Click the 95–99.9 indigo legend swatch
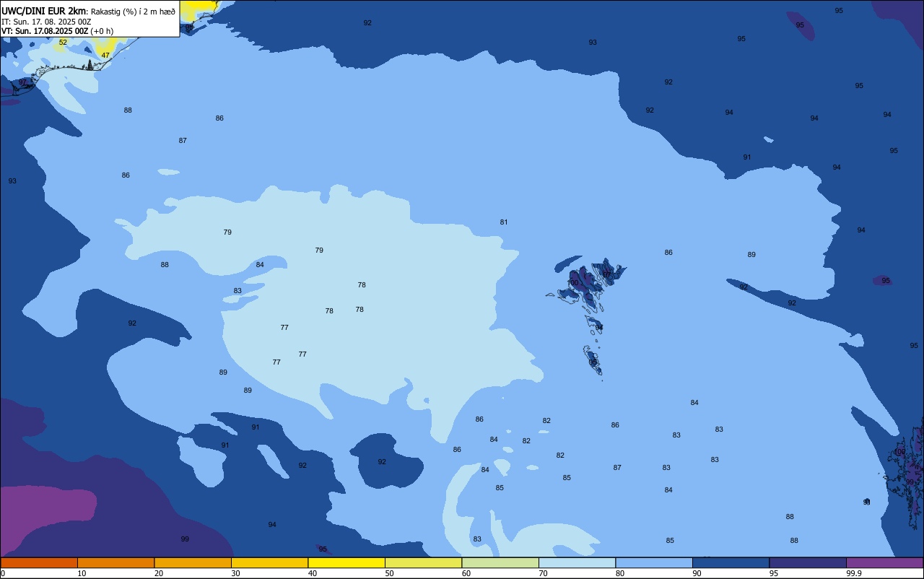924x579 pixels. (808, 562)
